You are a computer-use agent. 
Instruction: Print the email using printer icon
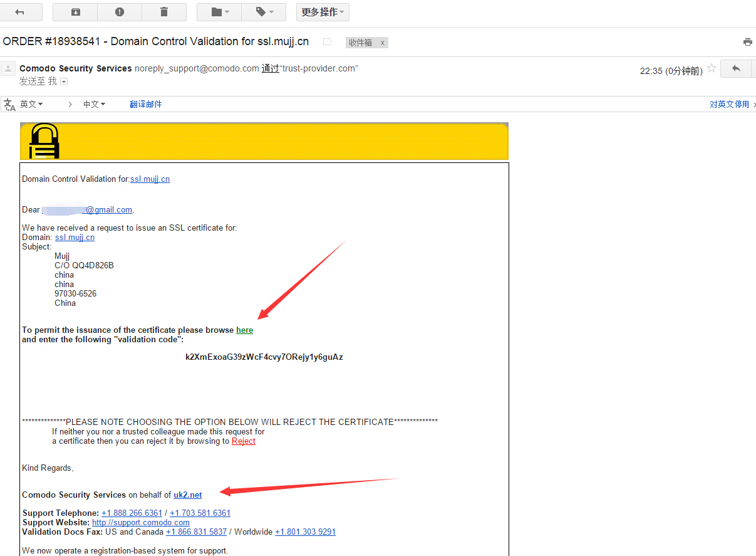pyautogui.click(x=747, y=42)
